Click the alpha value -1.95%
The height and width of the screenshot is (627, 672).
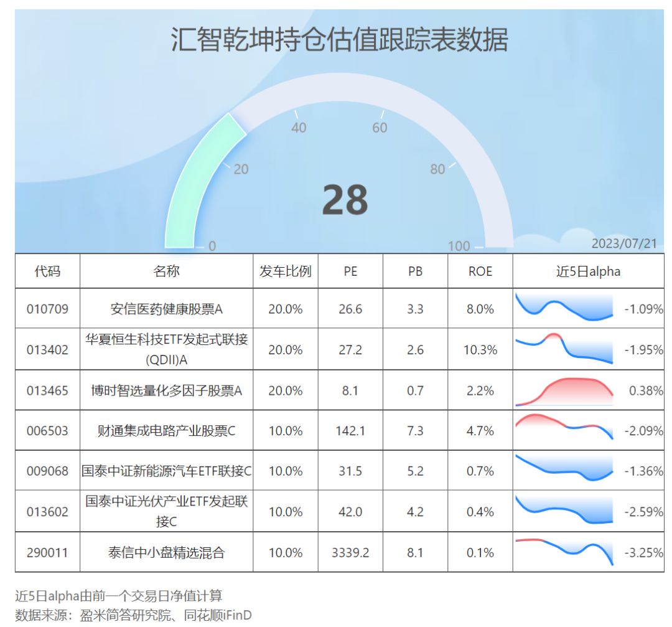(x=644, y=350)
